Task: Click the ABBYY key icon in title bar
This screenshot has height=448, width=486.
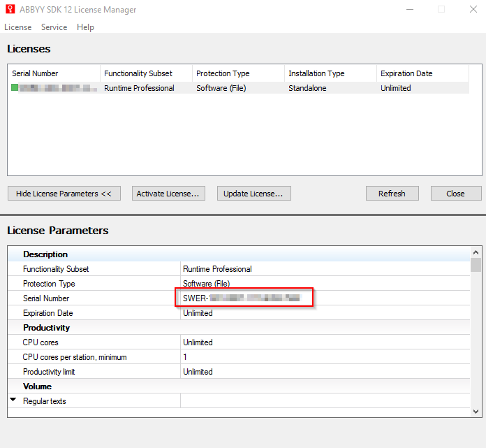Action: [x=10, y=10]
